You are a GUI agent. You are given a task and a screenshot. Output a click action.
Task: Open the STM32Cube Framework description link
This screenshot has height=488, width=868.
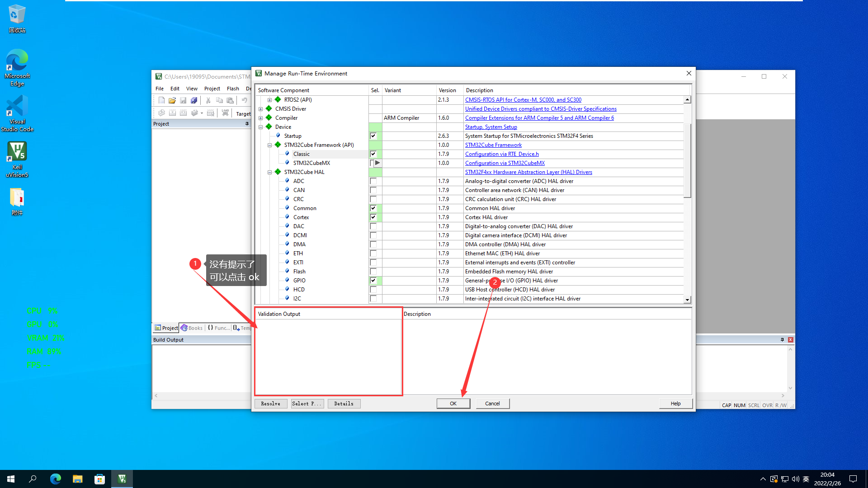pyautogui.click(x=493, y=145)
